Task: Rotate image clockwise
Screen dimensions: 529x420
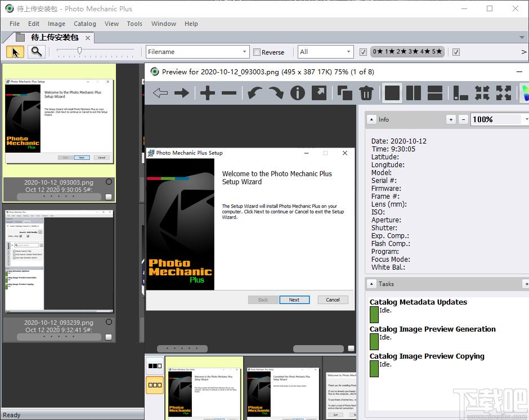Action: click(276, 93)
